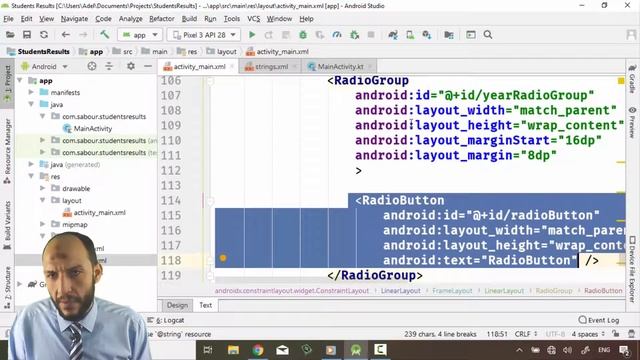
Task: Open Pixel 3 API 28 device dropdown
Action: pyautogui.click(x=204, y=35)
